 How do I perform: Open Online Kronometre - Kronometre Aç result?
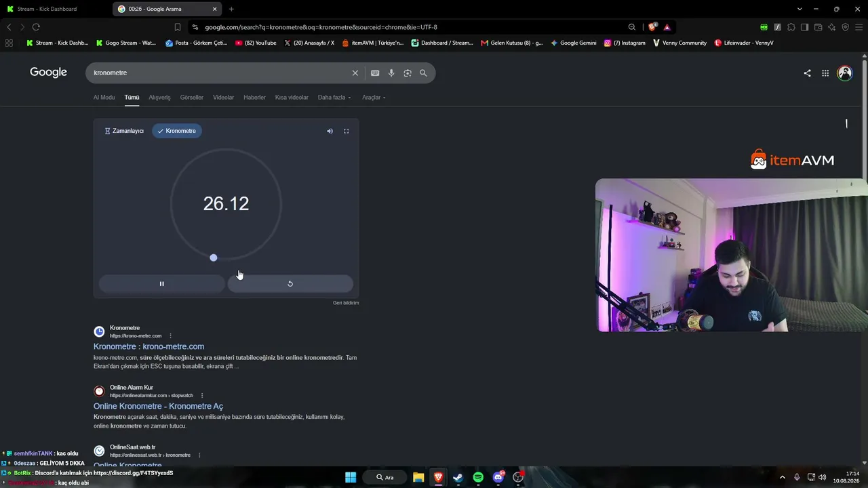coord(158,406)
